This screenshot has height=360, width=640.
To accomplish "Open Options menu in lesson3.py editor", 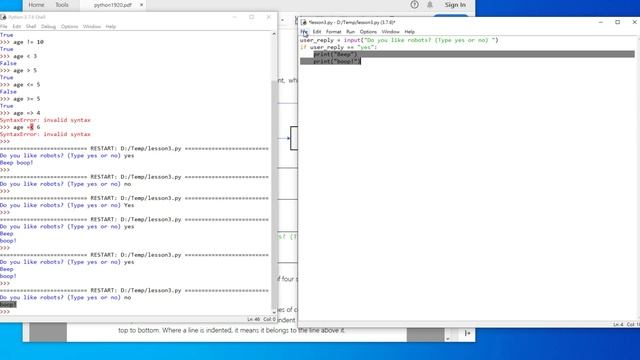I will tap(368, 32).
